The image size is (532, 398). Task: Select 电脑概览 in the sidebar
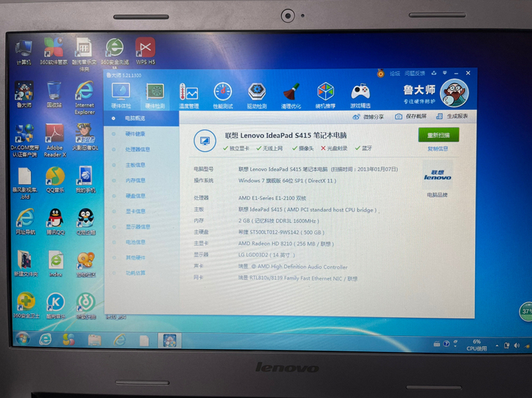[x=142, y=118]
